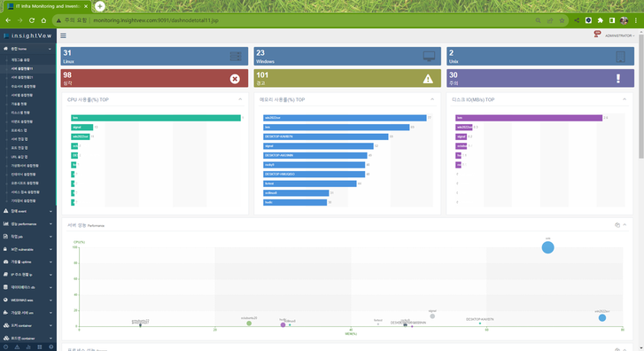Click the gauge icon of uptime menu
Viewport: 644px width, 351px height.
[5, 261]
